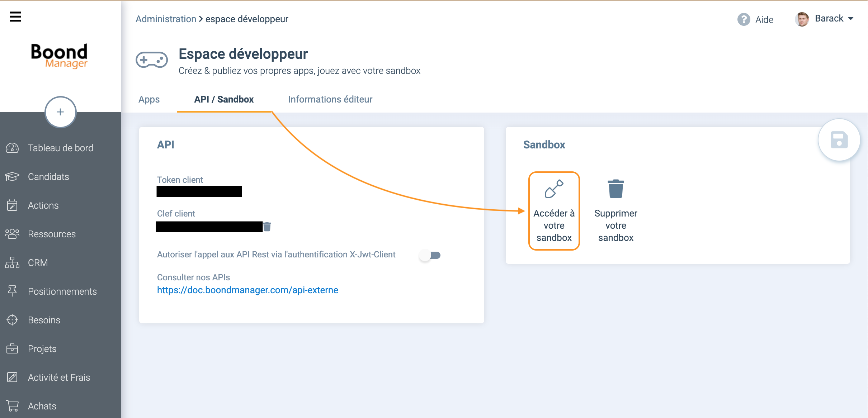Click the espace développeur breadcrumb text
Screen dimensions: 868x418
pos(247,19)
